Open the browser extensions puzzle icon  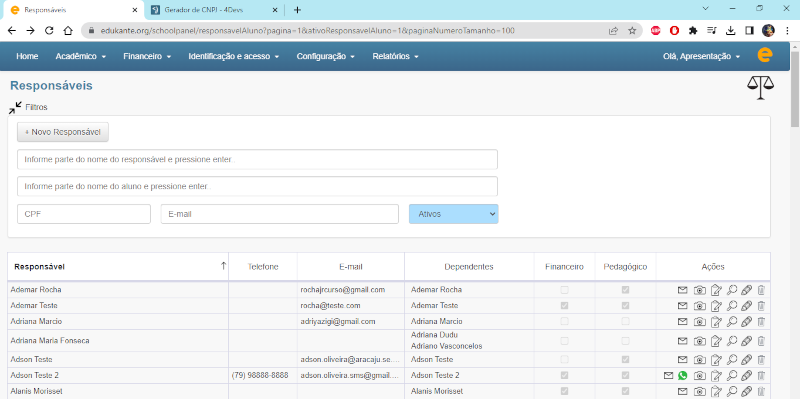tap(693, 31)
